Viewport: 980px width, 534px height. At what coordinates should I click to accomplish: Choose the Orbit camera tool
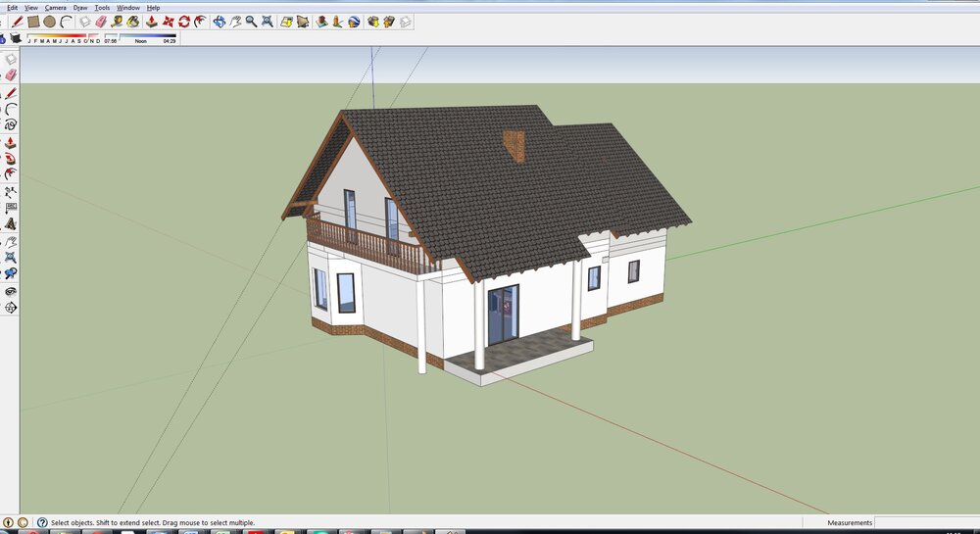(x=220, y=21)
